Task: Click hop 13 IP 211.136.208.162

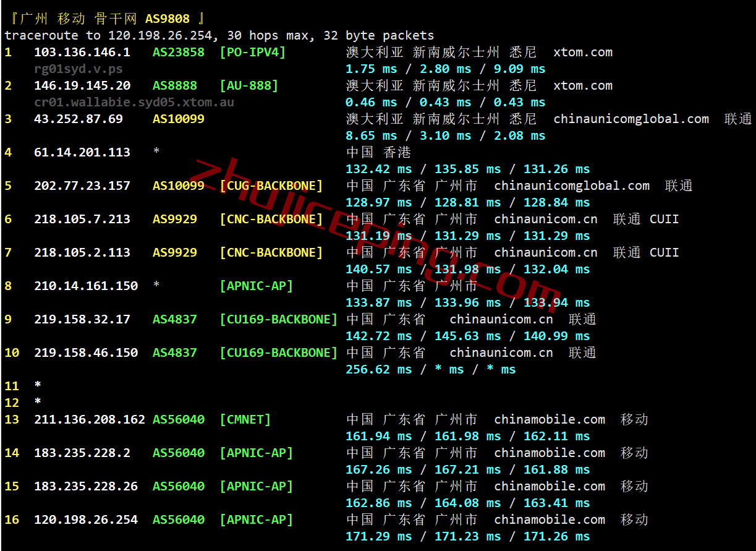Action: pyautogui.click(x=90, y=420)
